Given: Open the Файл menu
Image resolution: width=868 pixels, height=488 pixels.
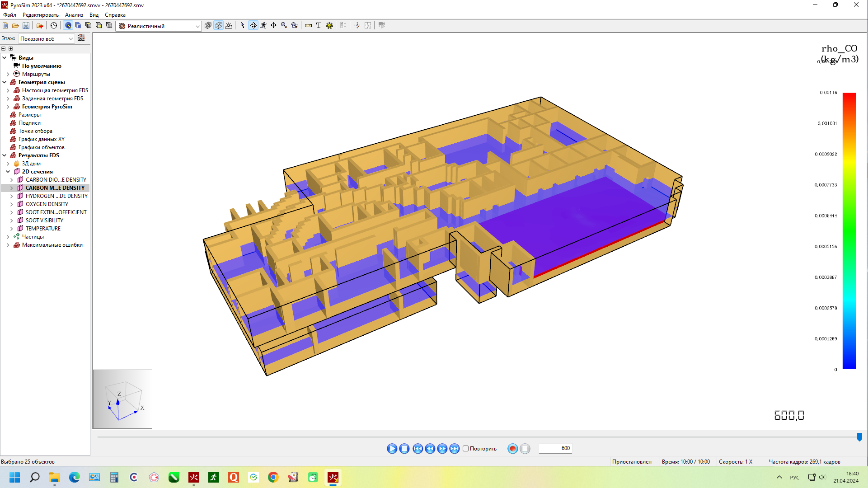Looking at the screenshot, I should point(9,15).
